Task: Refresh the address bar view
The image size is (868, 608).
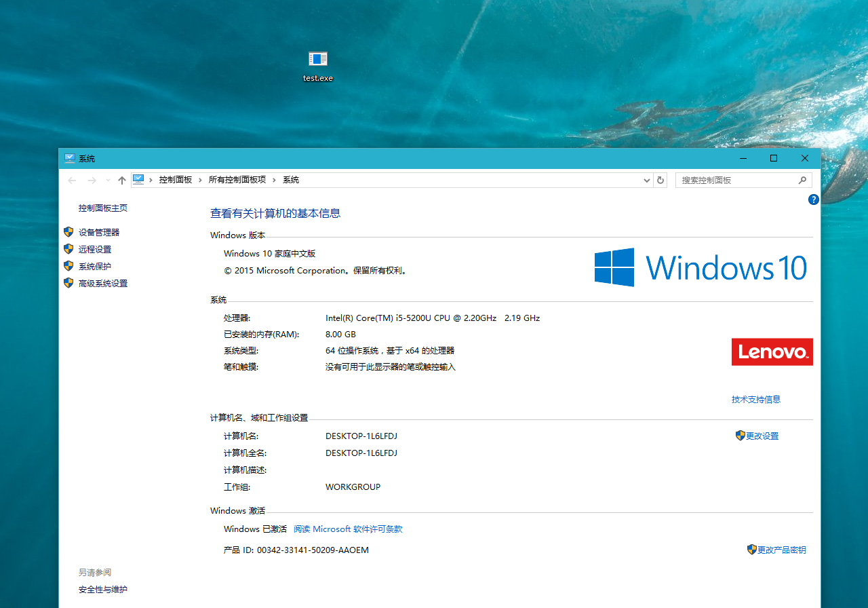Action: click(661, 180)
